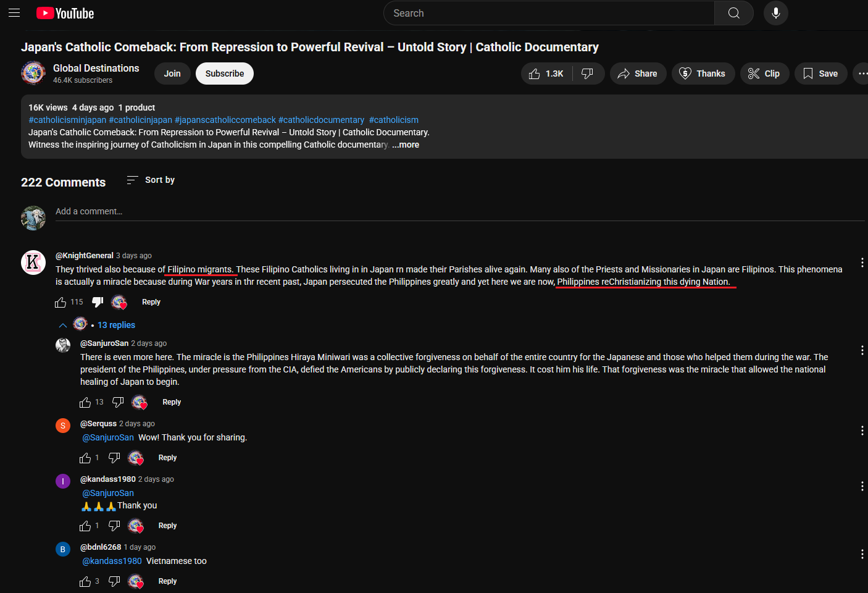This screenshot has width=868, height=593.
Task: Dislike @Serquss's reply
Action: [114, 458]
